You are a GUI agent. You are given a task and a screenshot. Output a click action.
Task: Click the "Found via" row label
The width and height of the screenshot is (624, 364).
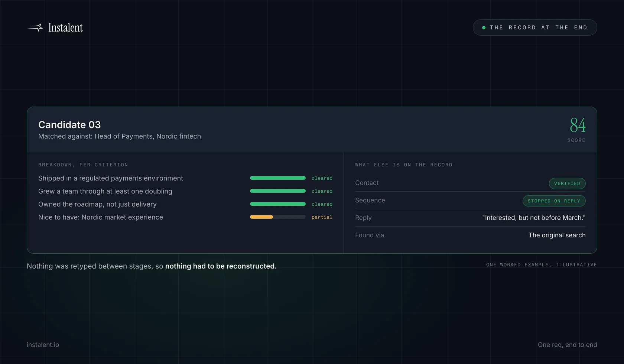(370, 235)
